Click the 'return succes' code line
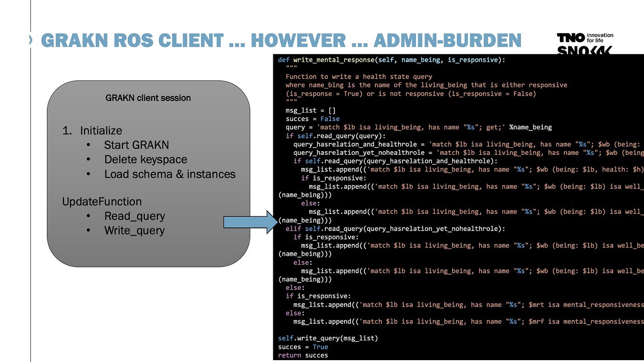 click(303, 355)
